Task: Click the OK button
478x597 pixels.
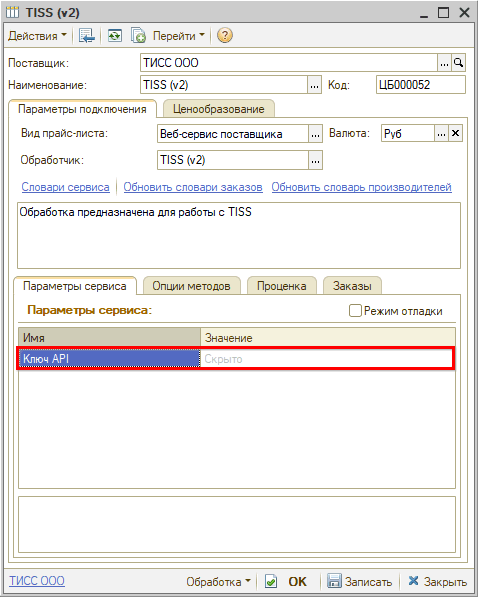Action: pyautogui.click(x=297, y=581)
